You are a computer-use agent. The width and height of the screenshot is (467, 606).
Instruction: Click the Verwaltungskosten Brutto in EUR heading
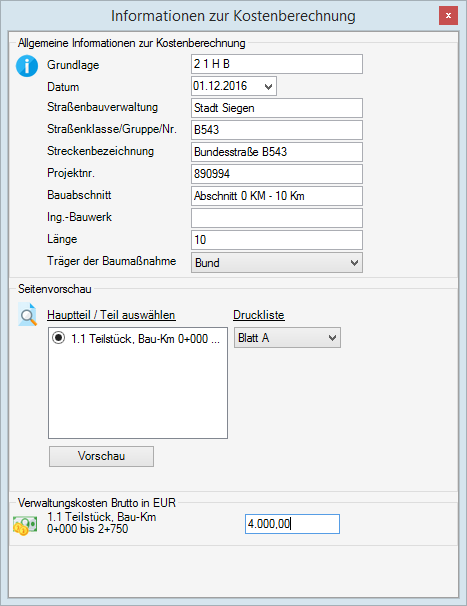[x=97, y=503]
